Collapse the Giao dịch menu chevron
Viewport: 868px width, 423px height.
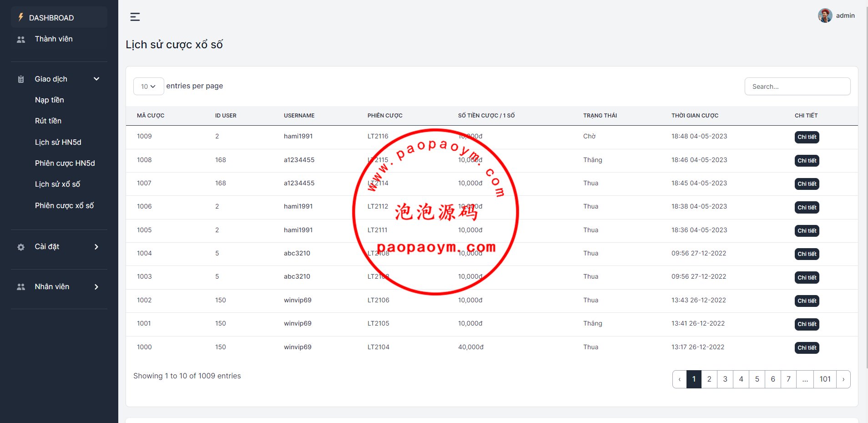(96, 79)
